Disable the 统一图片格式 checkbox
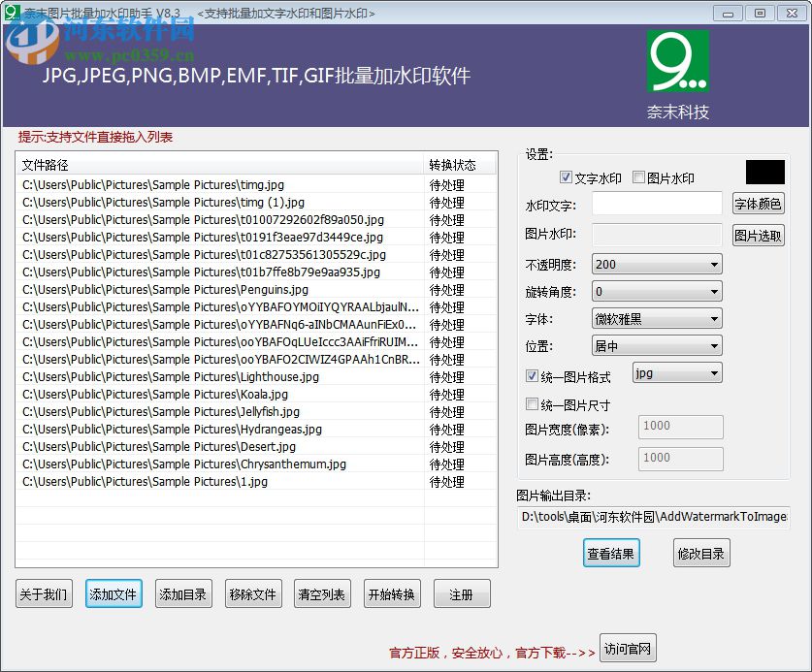The width and height of the screenshot is (812, 672). pyautogui.click(x=532, y=376)
